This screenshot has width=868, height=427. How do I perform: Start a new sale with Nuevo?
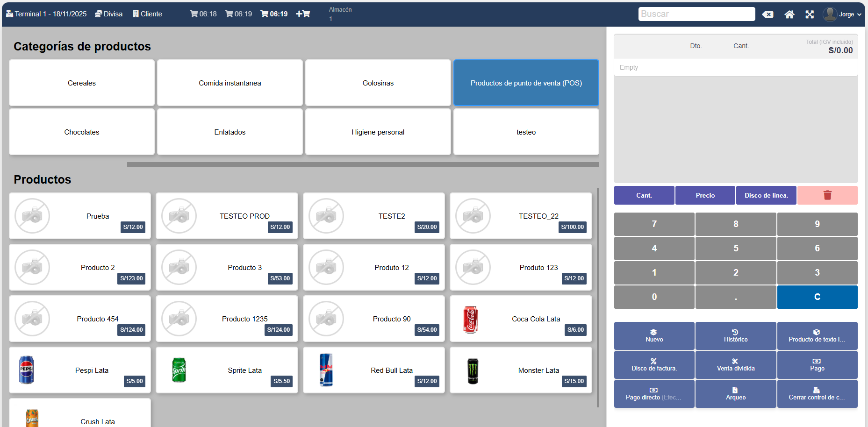tap(654, 336)
